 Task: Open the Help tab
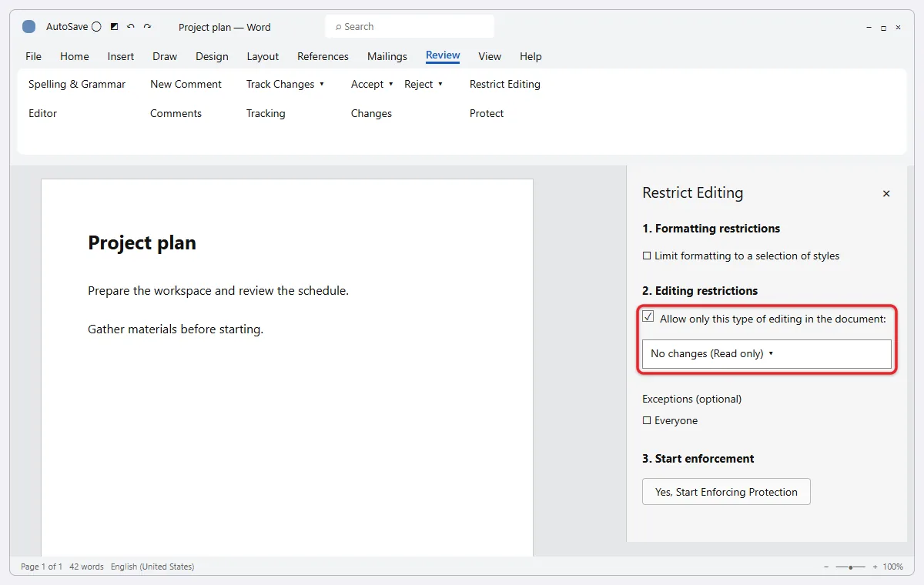click(531, 56)
